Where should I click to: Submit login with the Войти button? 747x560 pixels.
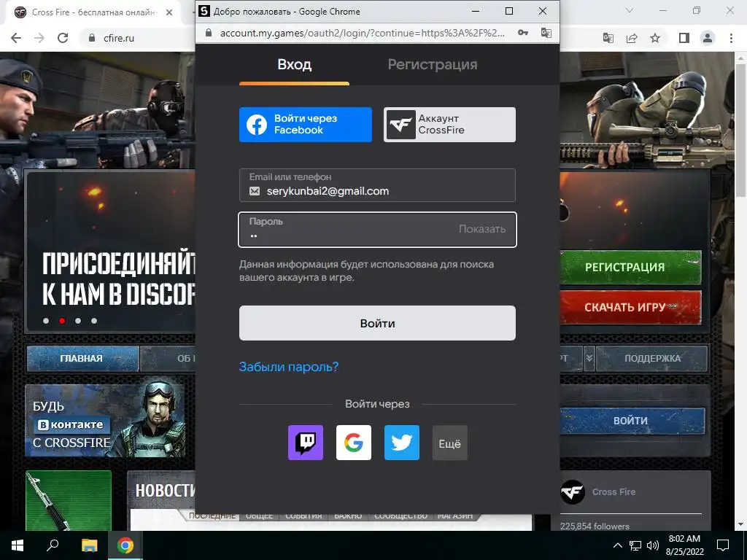tap(377, 323)
